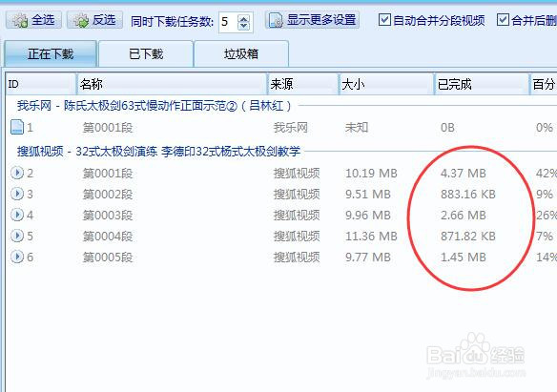The image size is (557, 392).
Task: Click 7% progress cell of task 5
Action: click(545, 237)
